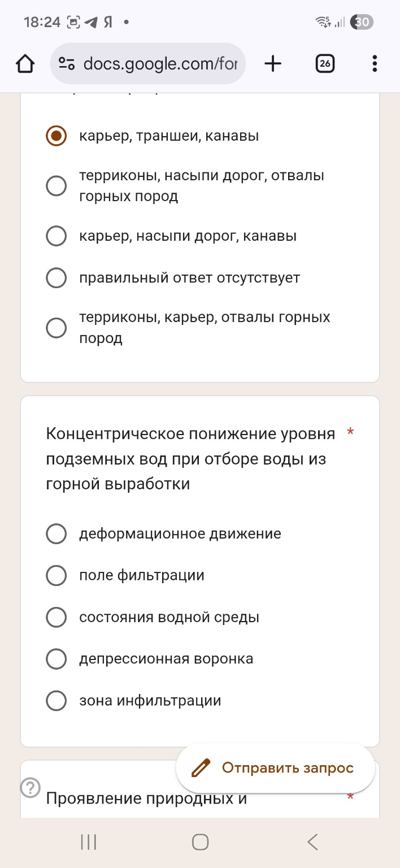Deselect the chosen карьер, траншеи, канавы option

tap(56, 135)
